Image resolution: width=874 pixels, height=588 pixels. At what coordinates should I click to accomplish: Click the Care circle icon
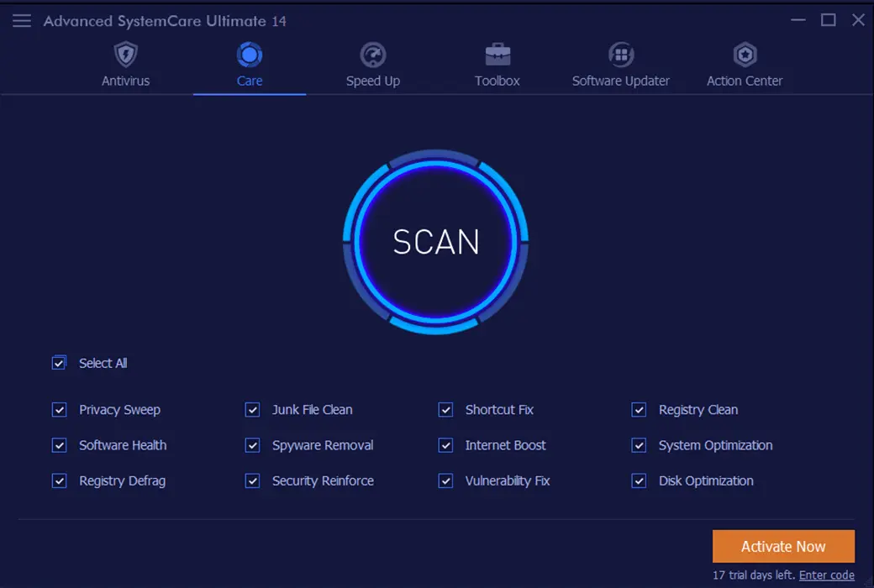(249, 55)
